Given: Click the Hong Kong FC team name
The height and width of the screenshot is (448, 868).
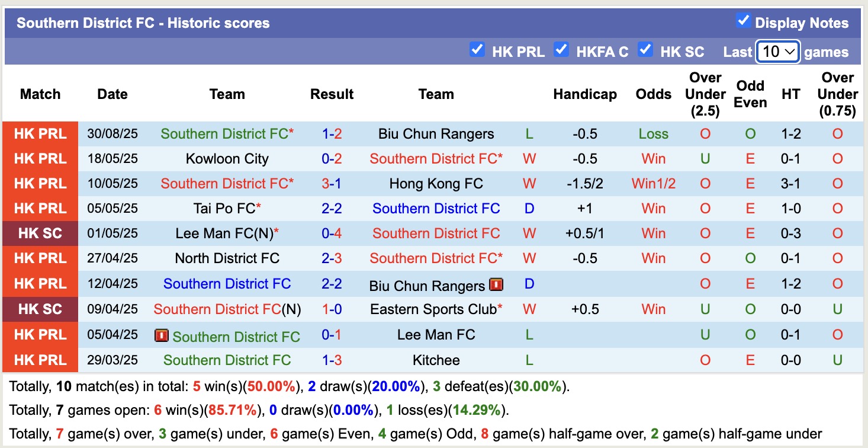Looking at the screenshot, I should [436, 184].
